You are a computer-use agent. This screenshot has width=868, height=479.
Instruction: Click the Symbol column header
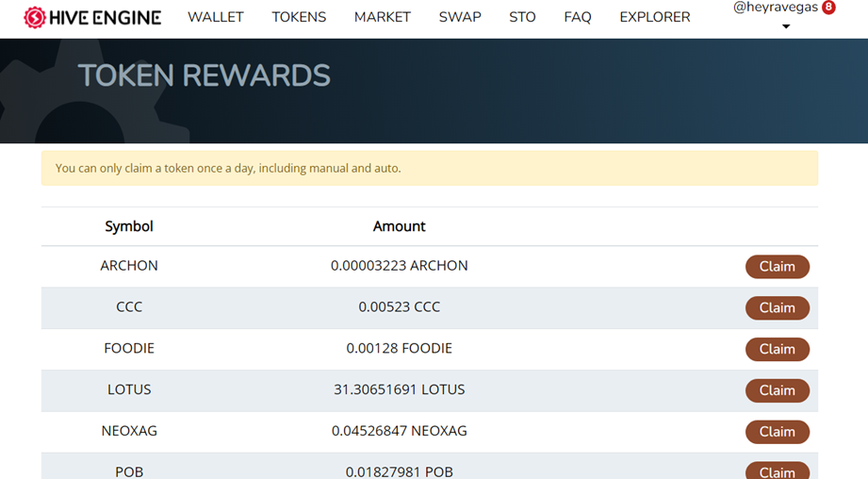click(x=129, y=226)
